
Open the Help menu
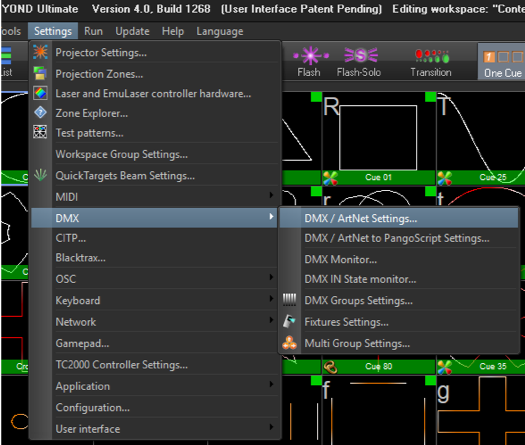(x=173, y=31)
